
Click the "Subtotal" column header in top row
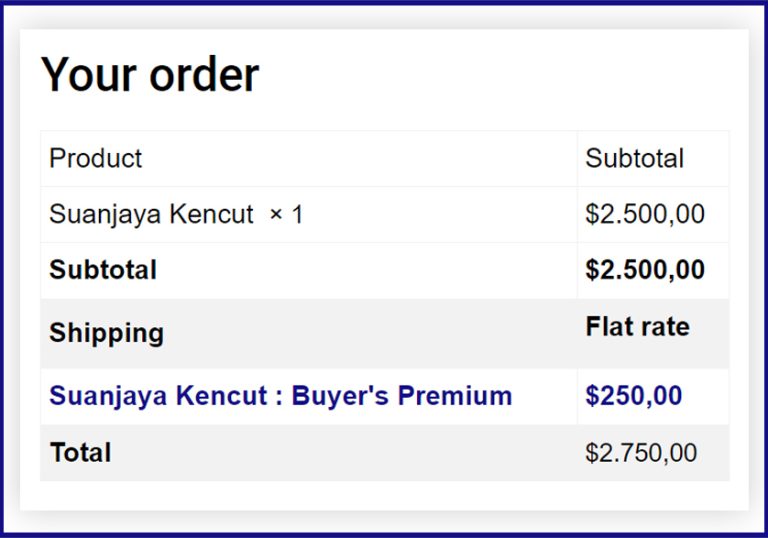(634, 158)
